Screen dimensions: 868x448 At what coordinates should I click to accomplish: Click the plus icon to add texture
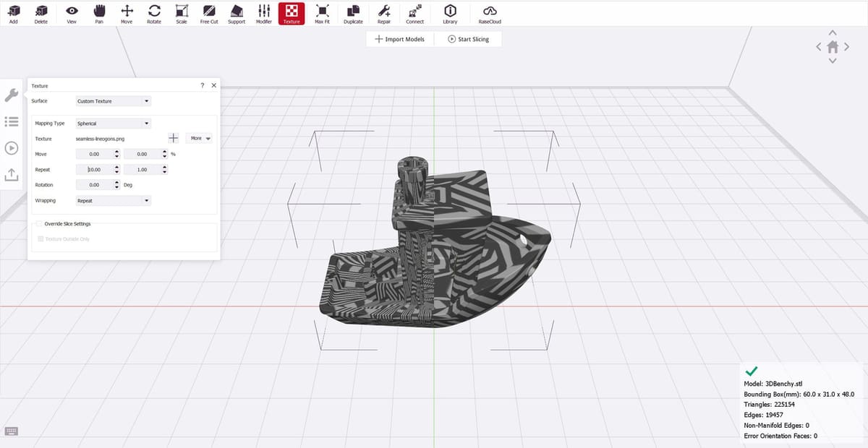pyautogui.click(x=173, y=138)
